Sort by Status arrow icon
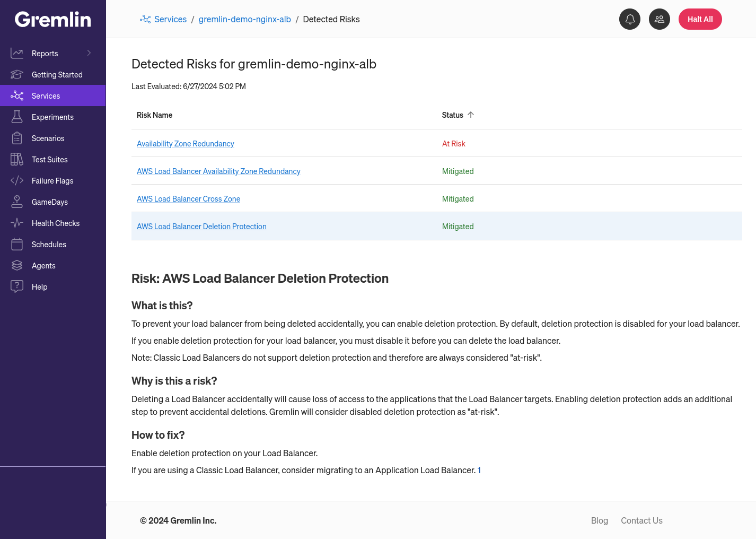Screen dimensions: 756x539 click(471, 115)
